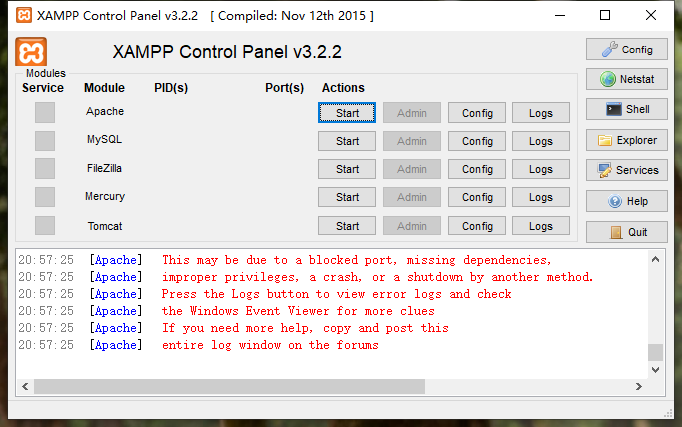
Task: Click the log's vertical scrollbar thumb
Action: 655,352
